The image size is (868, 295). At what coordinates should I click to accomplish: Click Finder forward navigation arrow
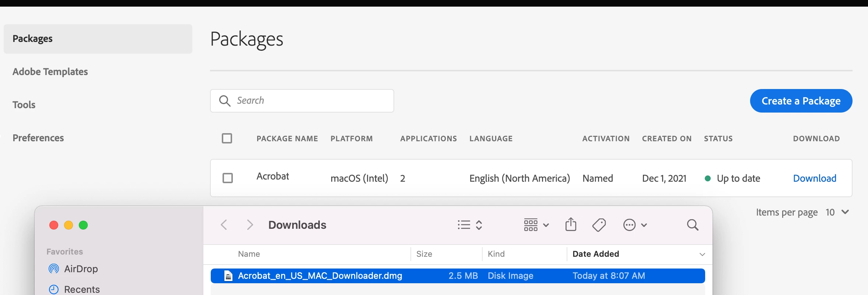coord(250,225)
